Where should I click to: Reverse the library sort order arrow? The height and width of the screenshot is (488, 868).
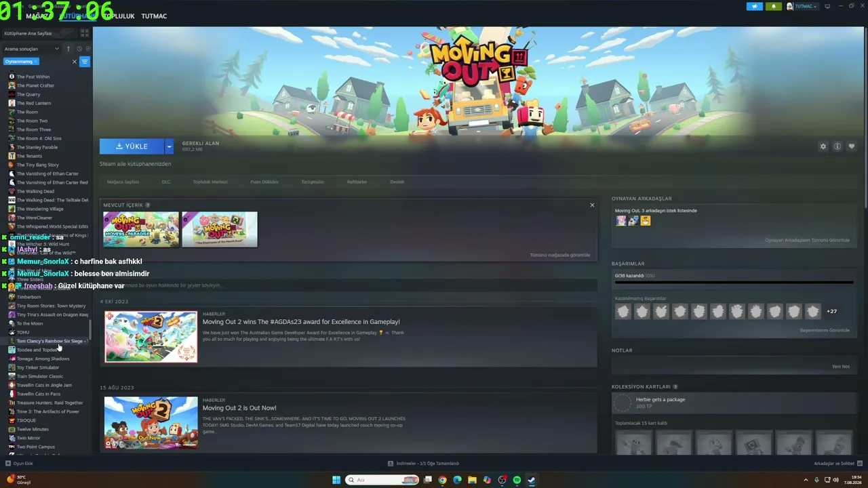coord(67,49)
